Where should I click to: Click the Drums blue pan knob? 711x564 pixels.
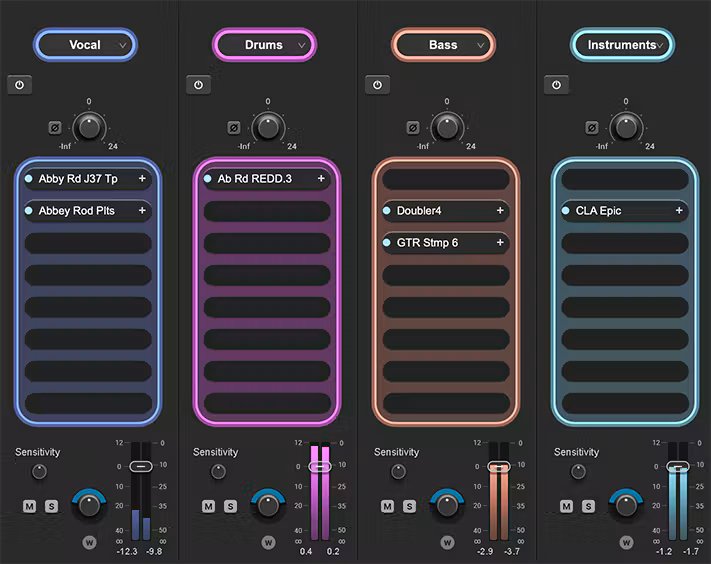pos(268,505)
